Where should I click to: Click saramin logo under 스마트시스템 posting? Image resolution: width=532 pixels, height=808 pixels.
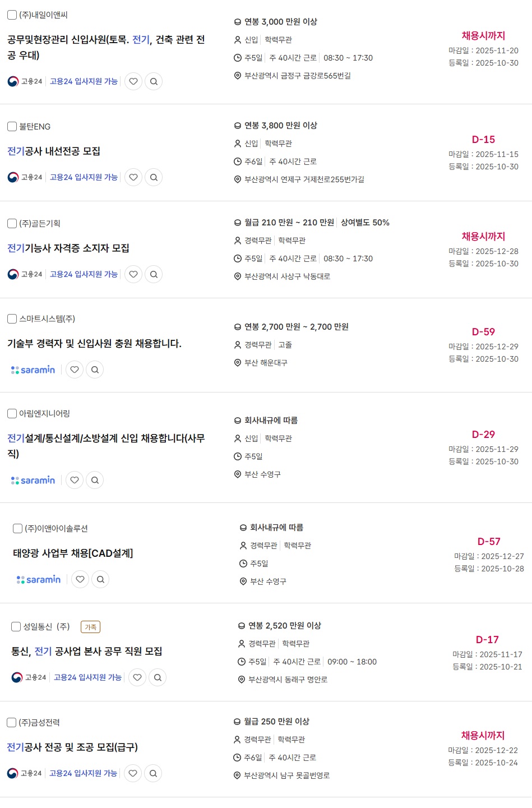coord(33,370)
